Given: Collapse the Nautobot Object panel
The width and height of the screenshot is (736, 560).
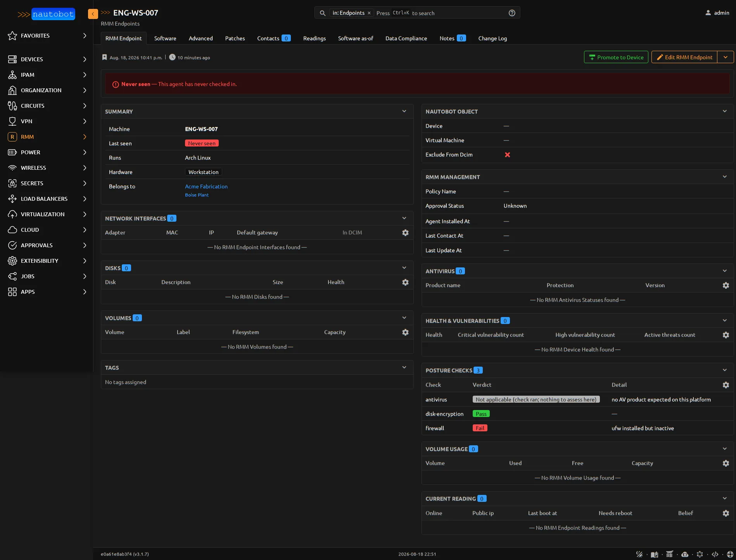Looking at the screenshot, I should point(725,111).
